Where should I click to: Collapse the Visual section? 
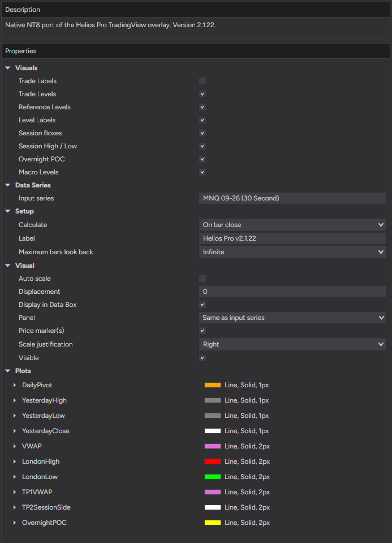point(8,266)
